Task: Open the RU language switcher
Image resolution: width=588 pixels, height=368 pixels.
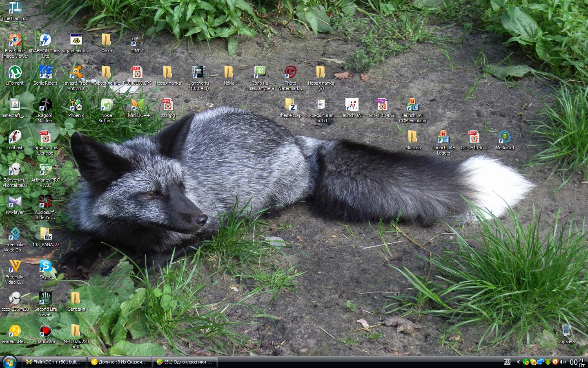Action: (507, 362)
